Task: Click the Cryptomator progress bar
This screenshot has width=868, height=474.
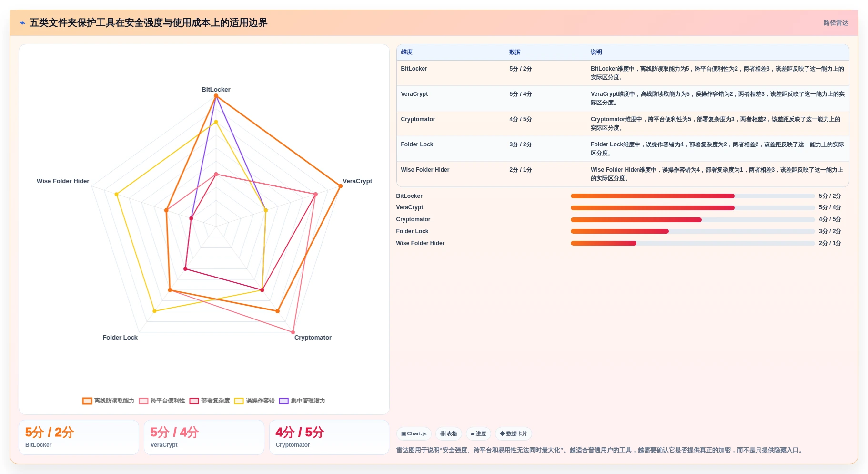Action: pos(693,220)
